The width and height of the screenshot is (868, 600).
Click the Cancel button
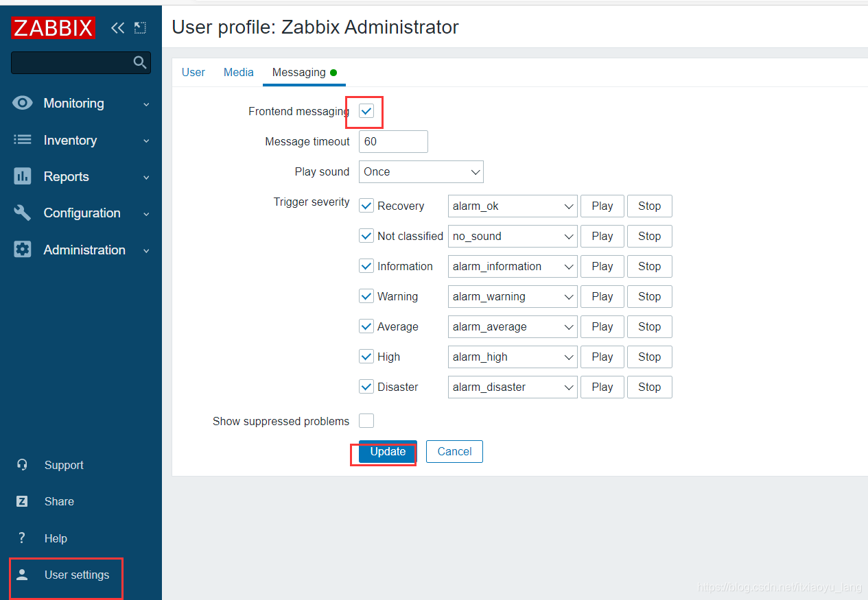[x=454, y=451]
